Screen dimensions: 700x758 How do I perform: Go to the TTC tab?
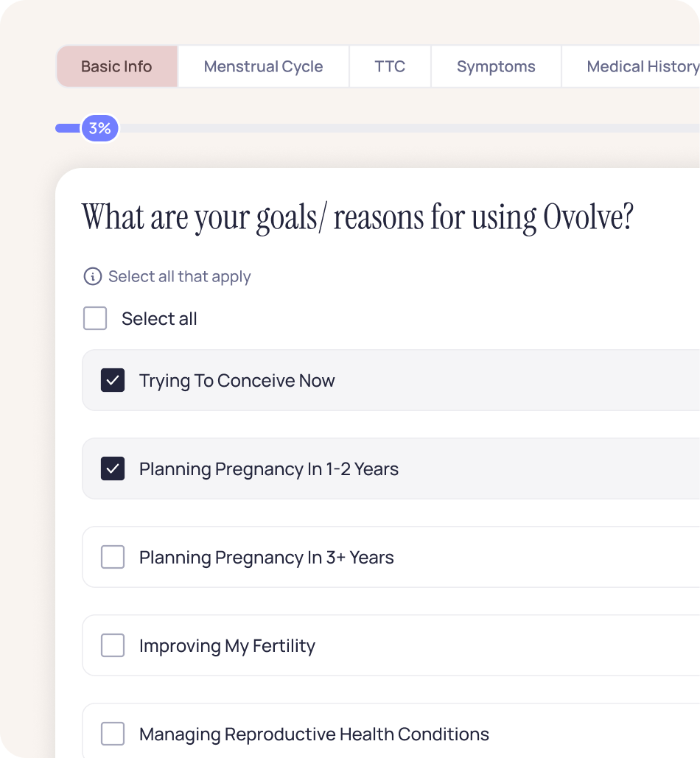[390, 67]
